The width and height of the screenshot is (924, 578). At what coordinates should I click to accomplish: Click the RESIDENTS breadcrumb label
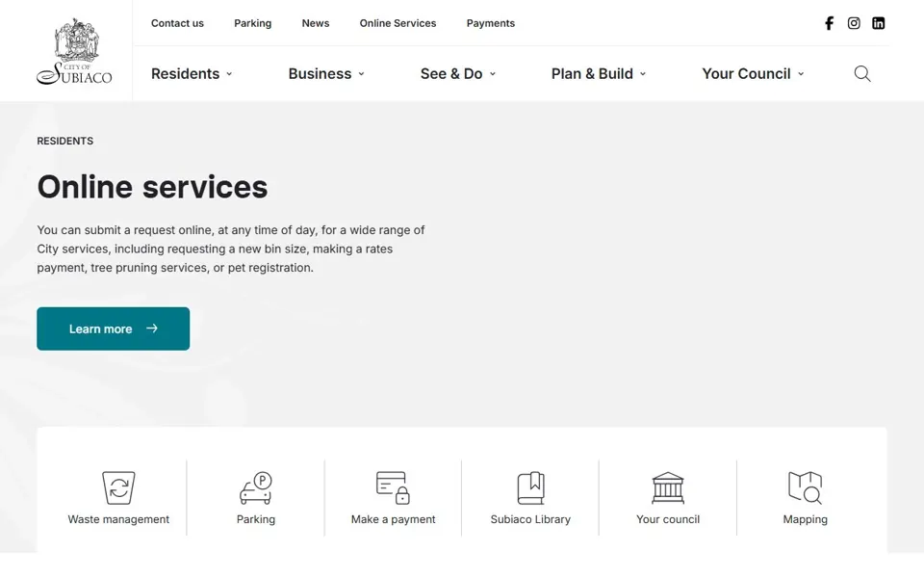[x=64, y=141]
